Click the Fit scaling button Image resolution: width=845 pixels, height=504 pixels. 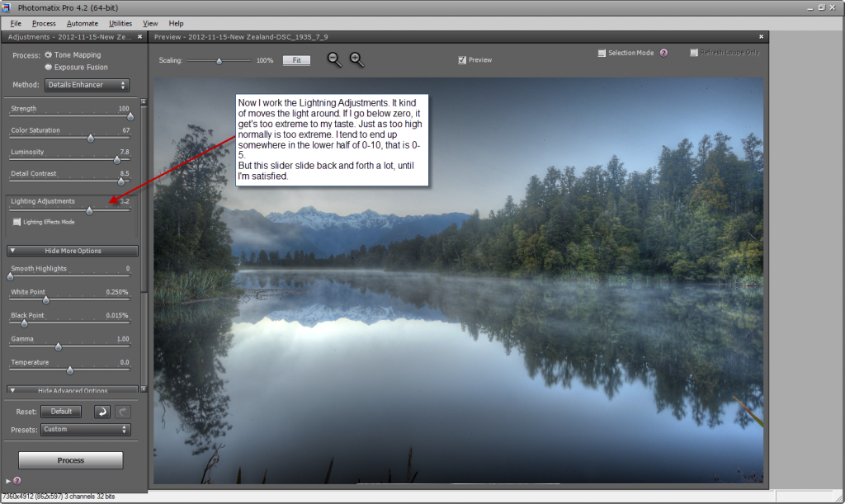click(x=296, y=60)
